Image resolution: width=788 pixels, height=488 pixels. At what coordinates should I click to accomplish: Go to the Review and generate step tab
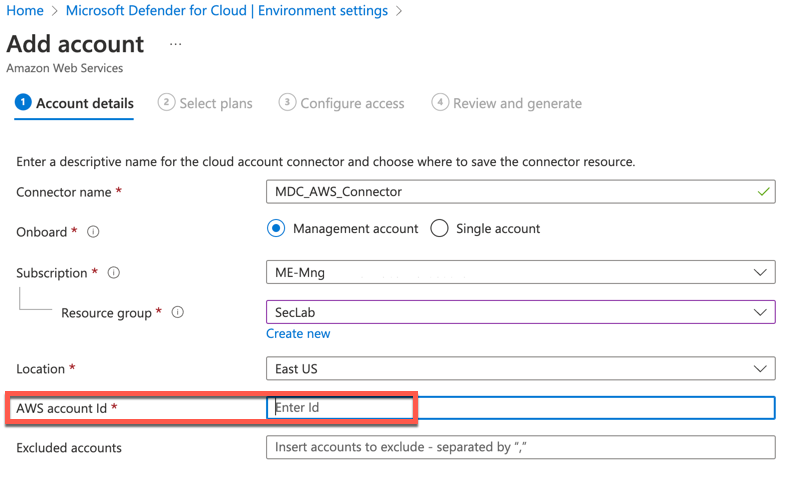(x=507, y=103)
